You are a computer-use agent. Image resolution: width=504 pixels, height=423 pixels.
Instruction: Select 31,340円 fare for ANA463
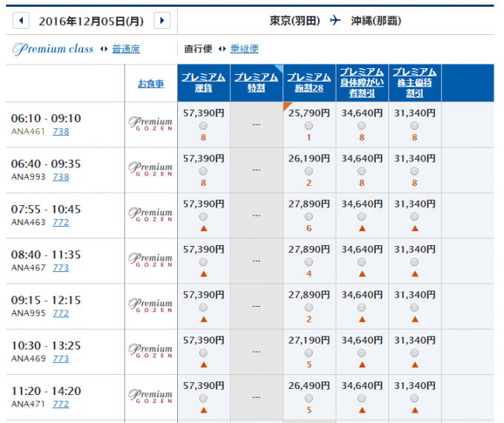pyautogui.click(x=414, y=217)
